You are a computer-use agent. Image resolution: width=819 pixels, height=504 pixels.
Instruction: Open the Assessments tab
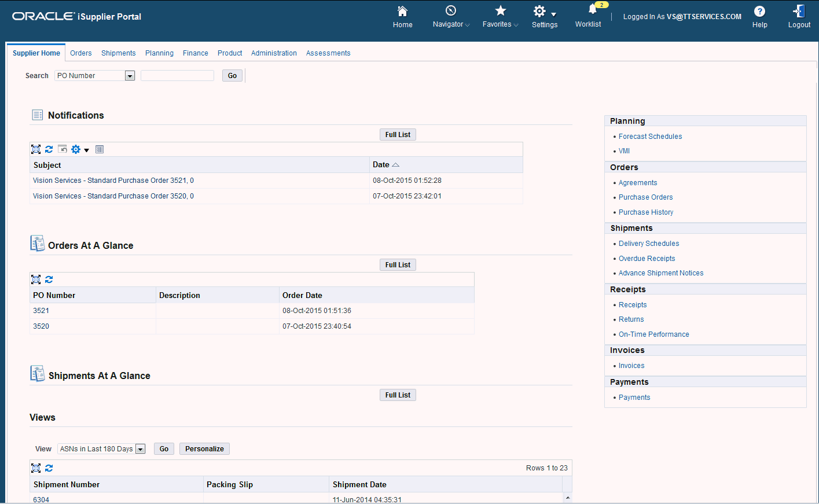click(328, 53)
